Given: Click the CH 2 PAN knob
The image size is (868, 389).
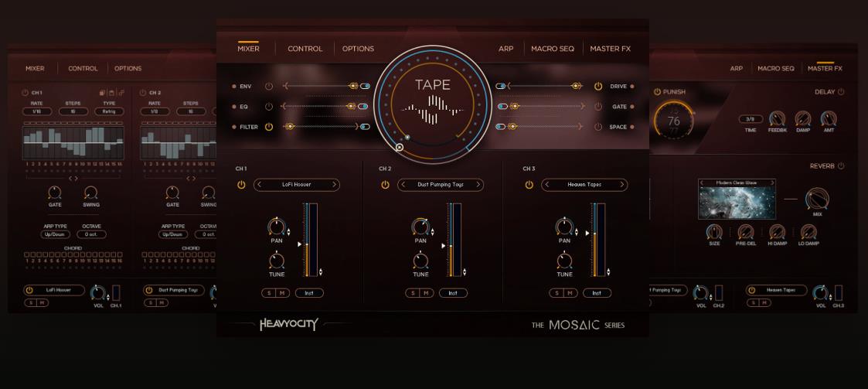Looking at the screenshot, I should (x=420, y=226).
